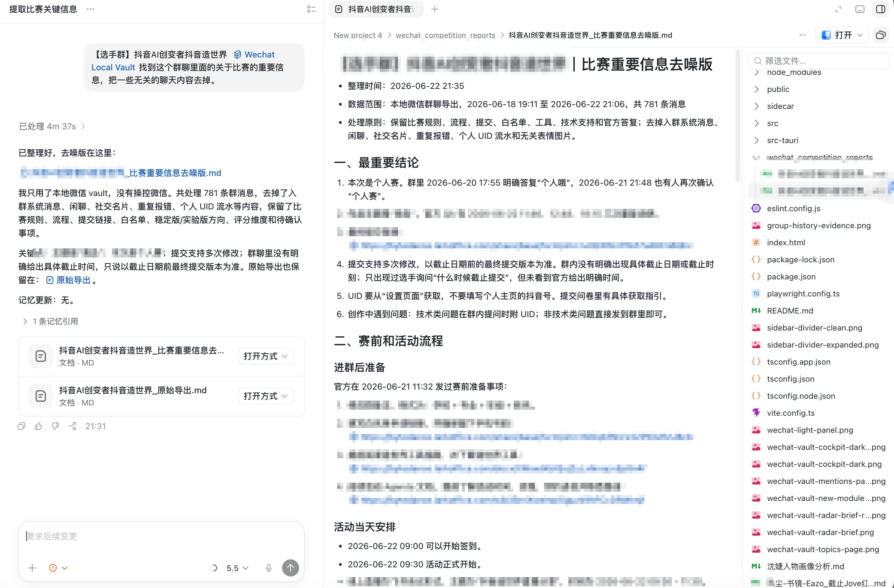Image resolution: width=894 pixels, height=588 pixels.
Task: Open the 比赛重要信息去噪版.md link in chat
Action: [x=120, y=173]
